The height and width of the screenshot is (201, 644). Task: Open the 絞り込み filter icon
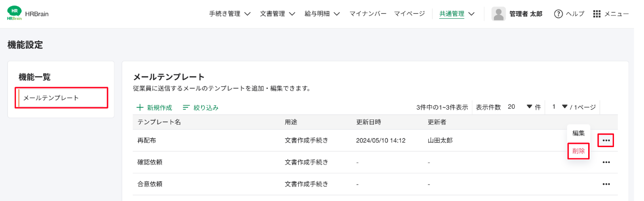point(186,108)
